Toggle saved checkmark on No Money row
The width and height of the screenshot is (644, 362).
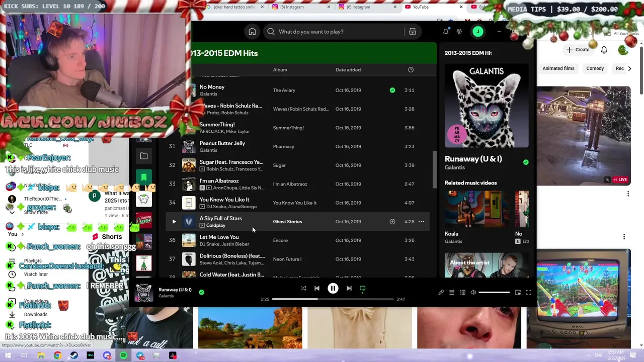click(392, 90)
